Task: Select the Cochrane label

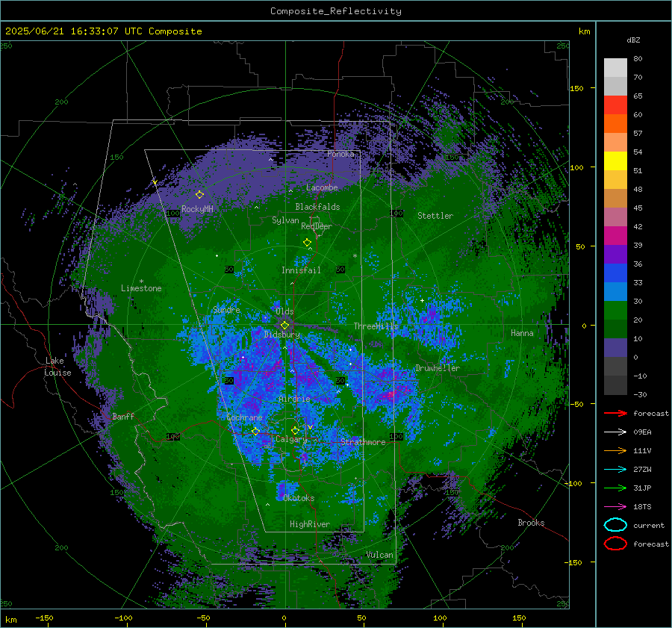Action: point(244,417)
